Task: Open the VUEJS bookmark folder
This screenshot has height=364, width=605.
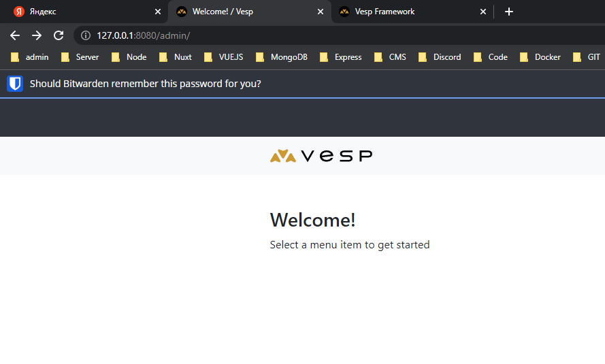Action: [x=223, y=57]
